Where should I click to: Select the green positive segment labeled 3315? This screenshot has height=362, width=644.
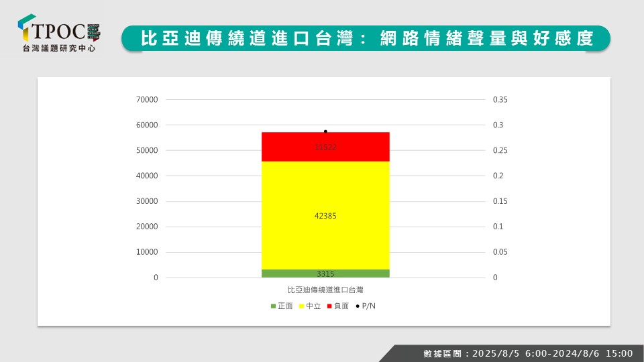(325, 274)
